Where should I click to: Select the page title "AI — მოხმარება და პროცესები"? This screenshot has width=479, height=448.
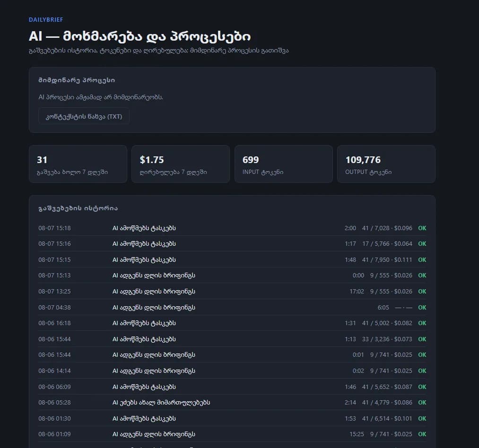coord(139,36)
